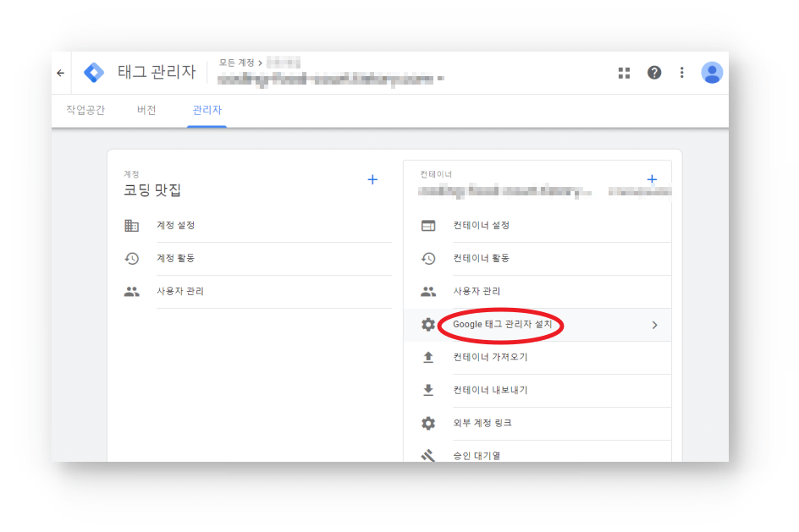Open the three-dot more options menu
Screen dimensions: 799x532
pyautogui.click(x=681, y=73)
